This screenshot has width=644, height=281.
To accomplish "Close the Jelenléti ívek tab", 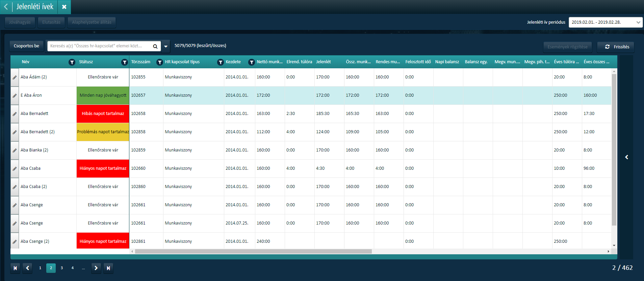I will tap(64, 7).
